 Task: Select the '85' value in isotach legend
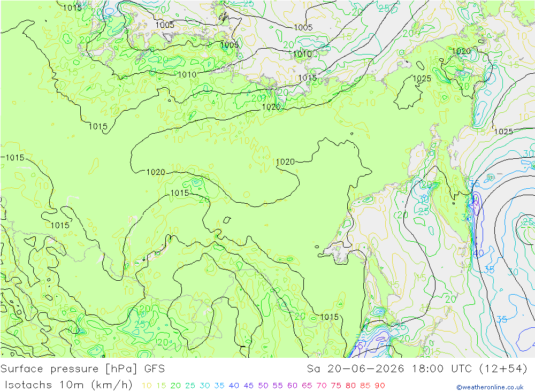365,386
